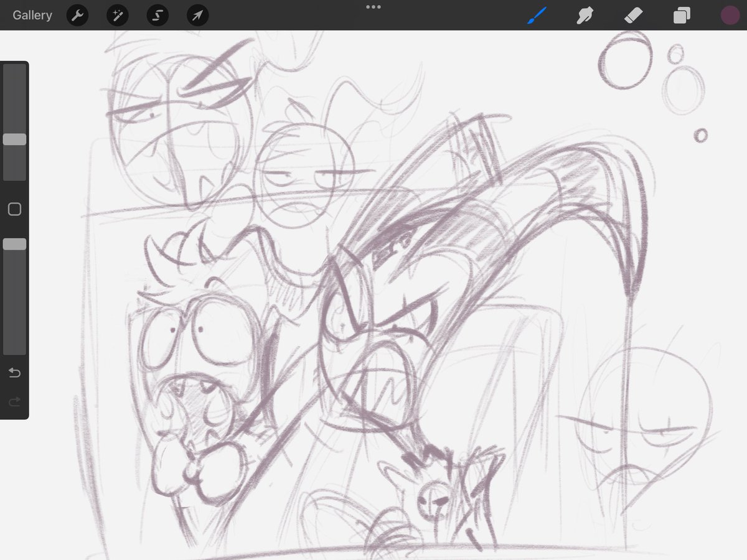Viewport: 747px width, 560px height.
Task: Open the Adjustments magic wand menu
Action: (x=118, y=16)
